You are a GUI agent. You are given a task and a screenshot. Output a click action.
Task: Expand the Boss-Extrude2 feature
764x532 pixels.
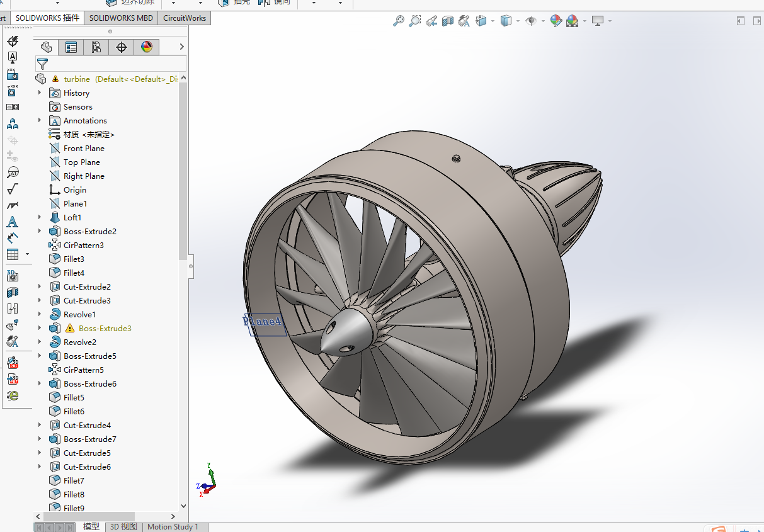pos(40,231)
